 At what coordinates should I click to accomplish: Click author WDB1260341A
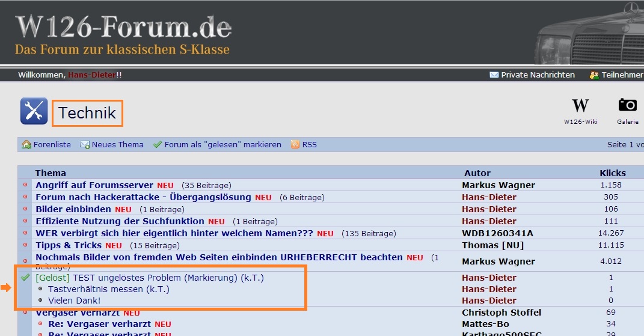497,233
